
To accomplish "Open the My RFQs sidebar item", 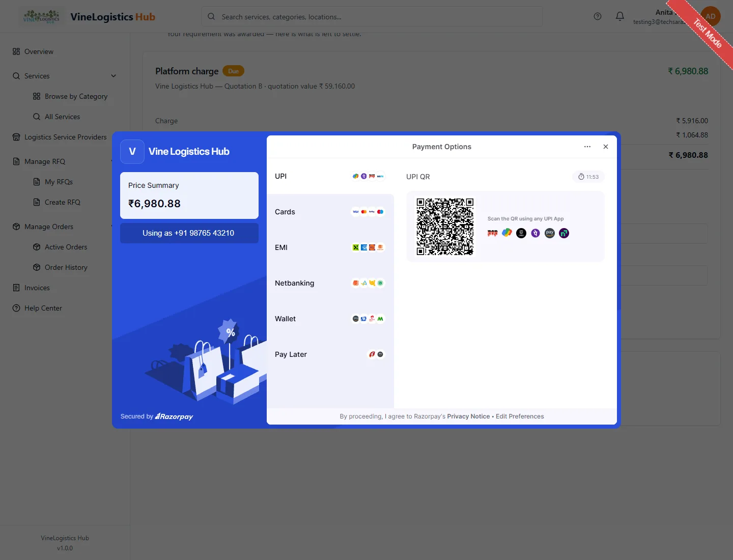I will pos(59,182).
